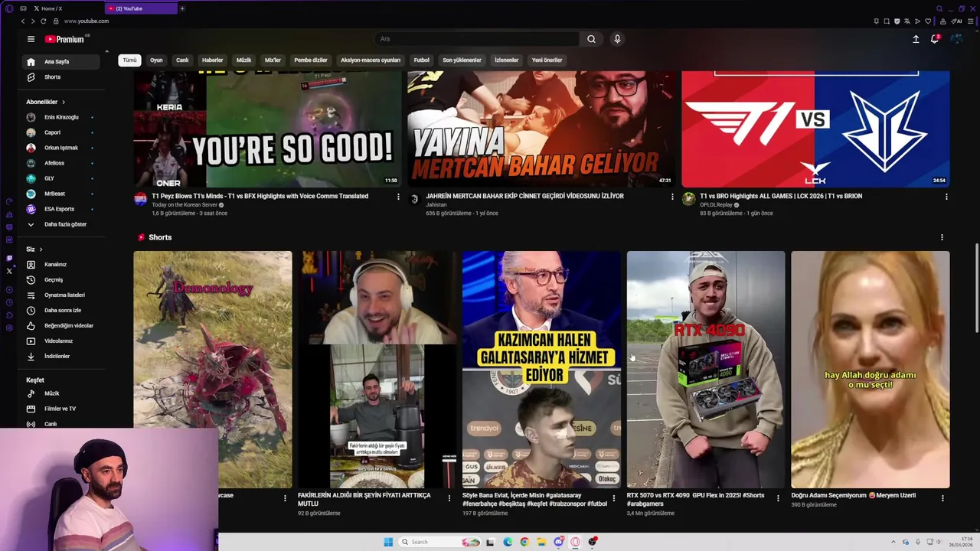Open Videolarınız page
The height and width of the screenshot is (551, 980).
point(62,341)
